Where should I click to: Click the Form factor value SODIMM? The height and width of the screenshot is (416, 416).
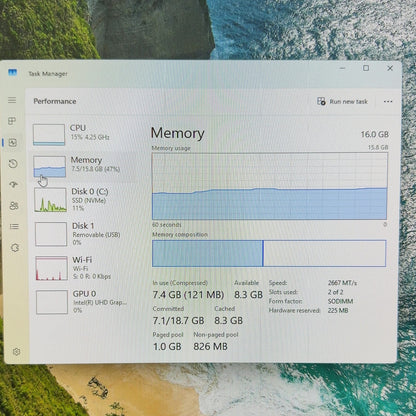pyautogui.click(x=340, y=301)
